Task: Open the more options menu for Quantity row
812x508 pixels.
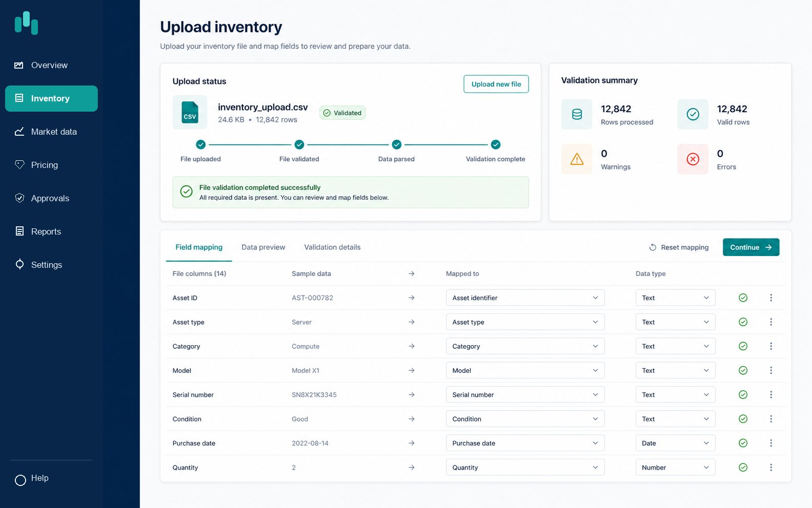Action: click(771, 468)
